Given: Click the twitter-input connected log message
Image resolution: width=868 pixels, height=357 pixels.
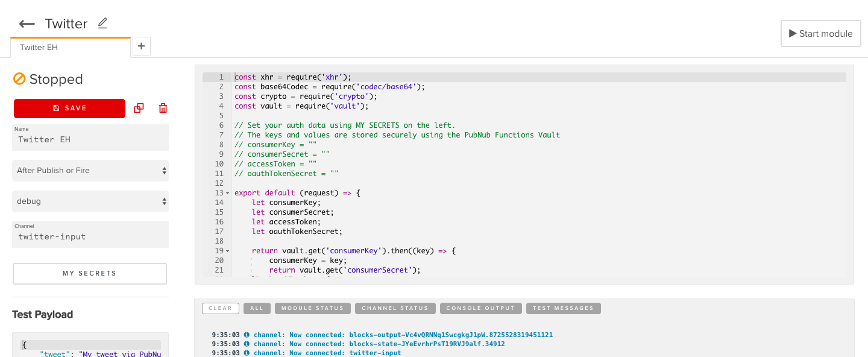Looking at the screenshot, I should (327, 353).
